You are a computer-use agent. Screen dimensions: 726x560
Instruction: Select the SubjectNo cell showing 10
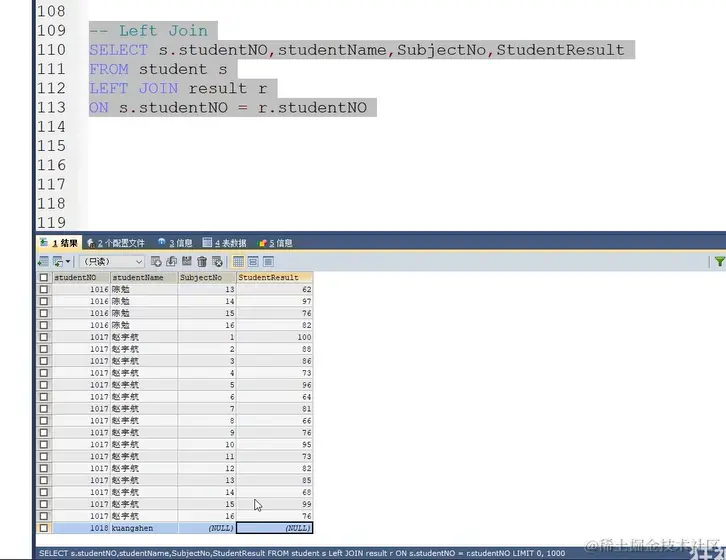(207, 445)
